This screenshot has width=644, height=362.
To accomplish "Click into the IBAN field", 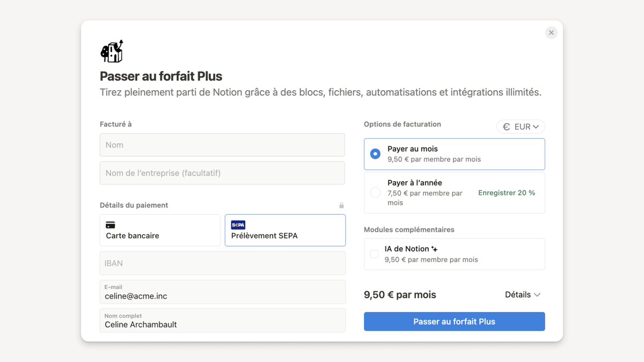I will pyautogui.click(x=222, y=263).
